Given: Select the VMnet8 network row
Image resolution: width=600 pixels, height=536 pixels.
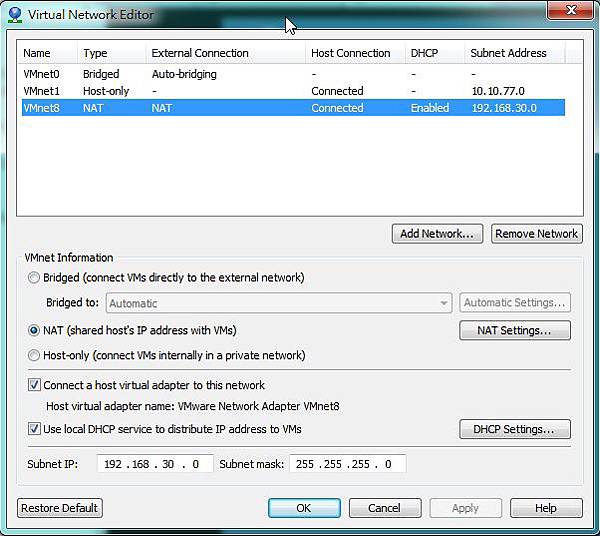Looking at the screenshot, I should pyautogui.click(x=293, y=108).
